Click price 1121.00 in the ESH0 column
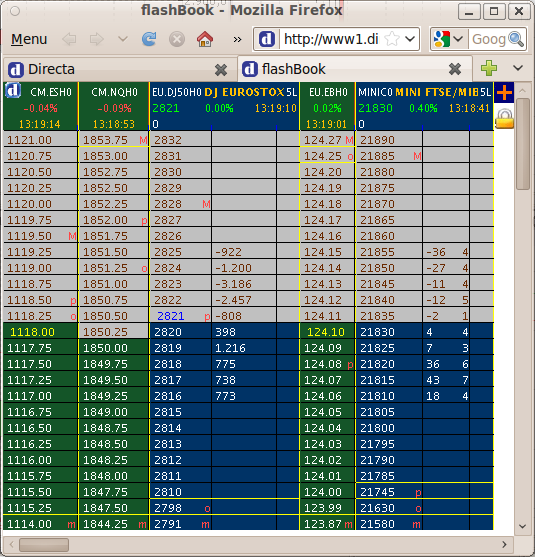Screen dimensions: 535x557 pos(29,140)
